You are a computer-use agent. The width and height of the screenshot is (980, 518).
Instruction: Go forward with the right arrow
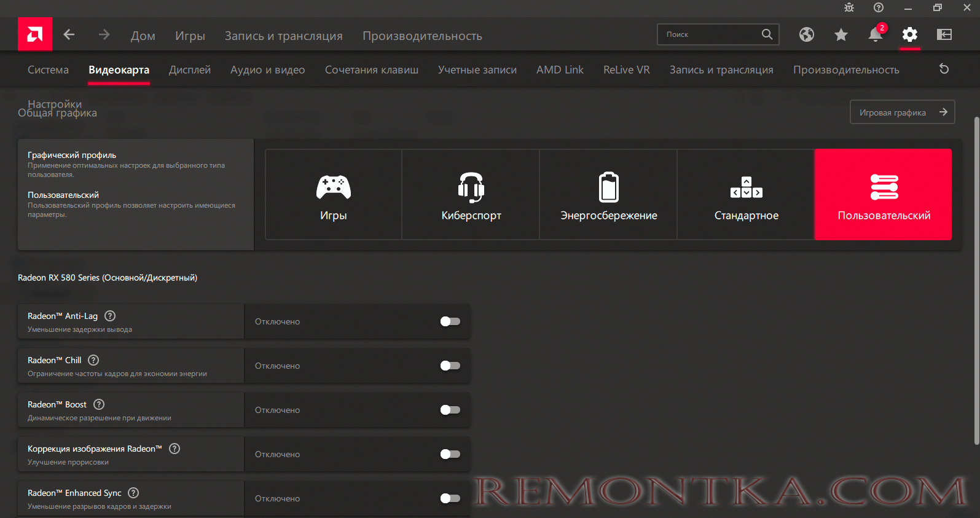pyautogui.click(x=104, y=34)
